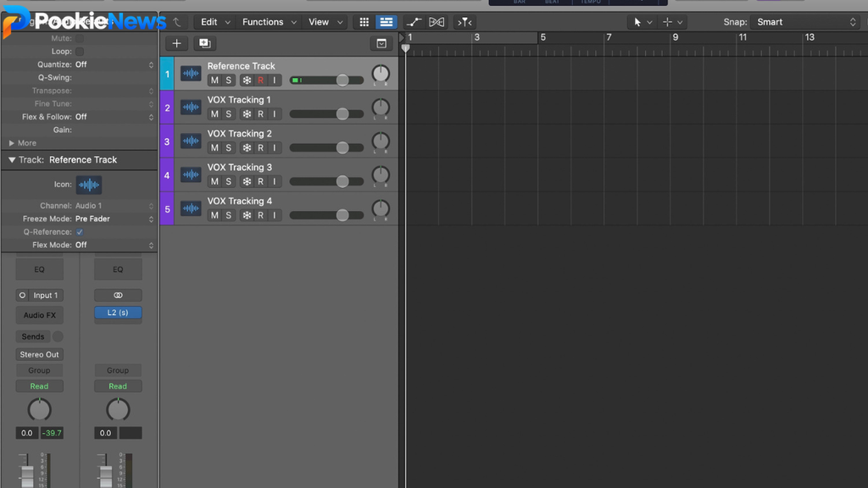Open the Flex & Follow dropdown

coord(114,117)
